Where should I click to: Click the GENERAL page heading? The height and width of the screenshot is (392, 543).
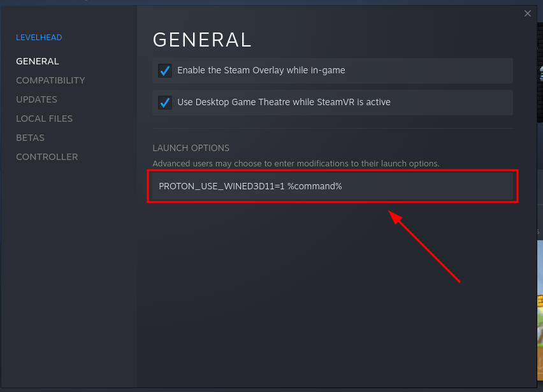[202, 40]
